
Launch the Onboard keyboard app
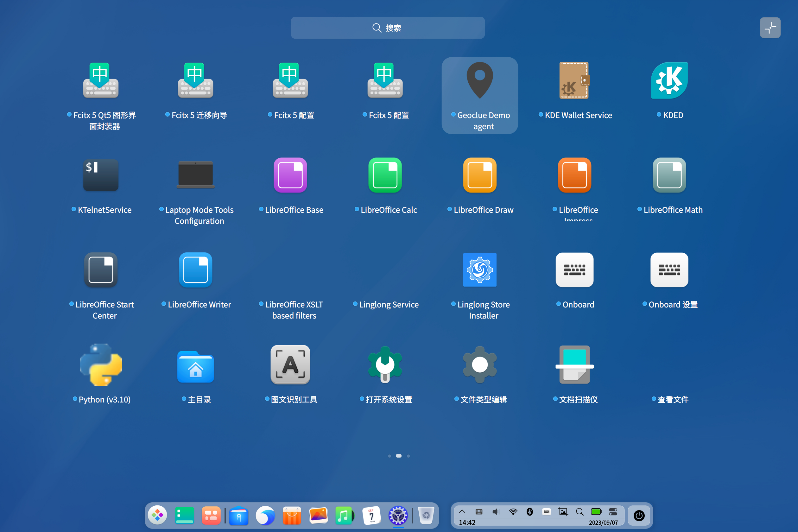coord(574,270)
